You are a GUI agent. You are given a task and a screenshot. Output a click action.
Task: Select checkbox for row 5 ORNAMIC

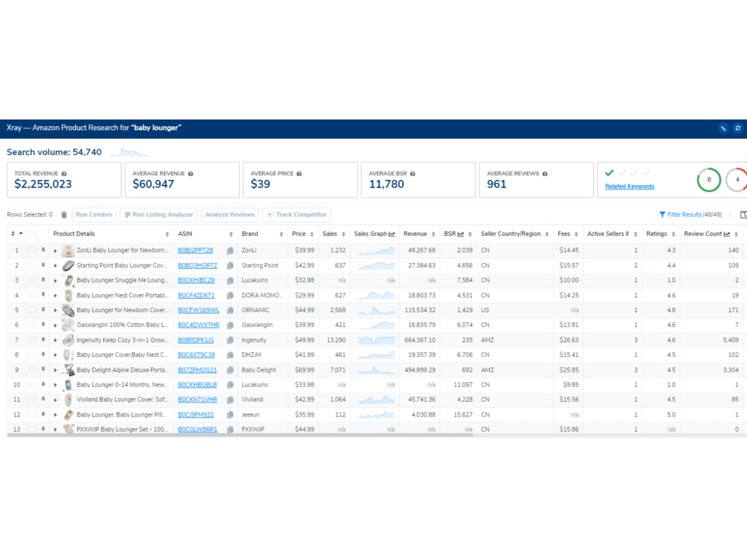[32, 310]
